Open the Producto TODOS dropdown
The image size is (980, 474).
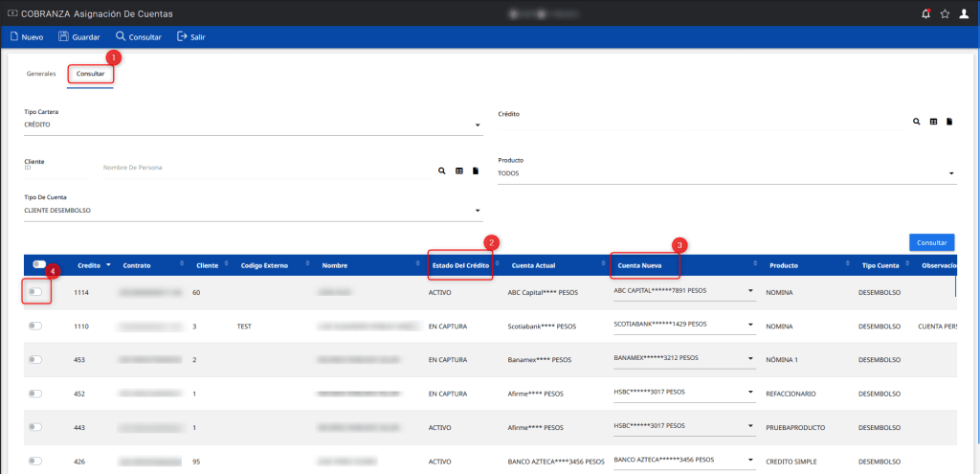pyautogui.click(x=951, y=174)
